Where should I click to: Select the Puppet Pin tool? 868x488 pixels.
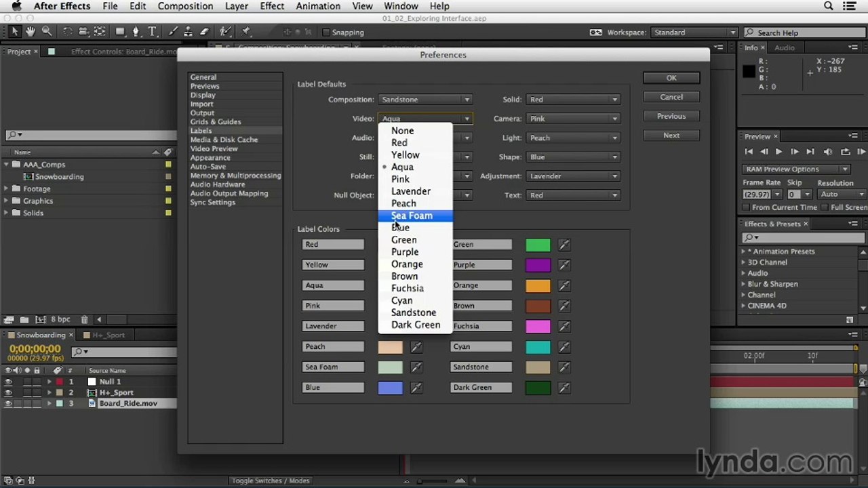tap(246, 32)
